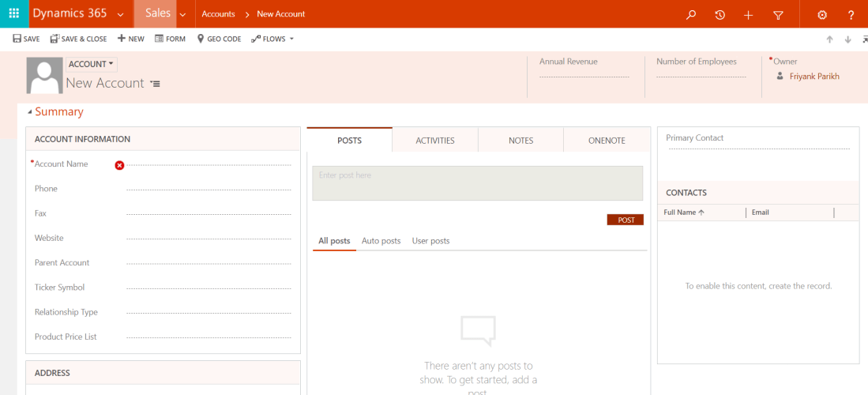This screenshot has width=868, height=395.
Task: Open advanced find funnel icon
Action: (x=777, y=15)
